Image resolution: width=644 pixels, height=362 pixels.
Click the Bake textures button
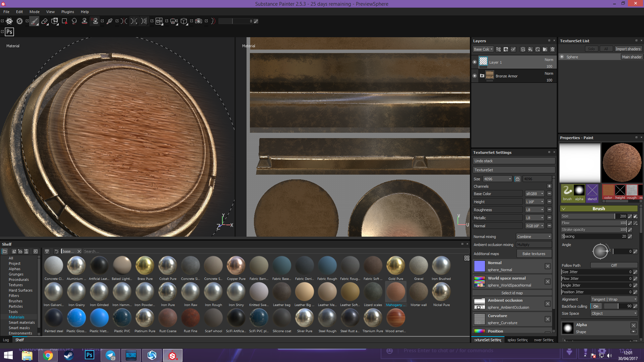[534, 254]
